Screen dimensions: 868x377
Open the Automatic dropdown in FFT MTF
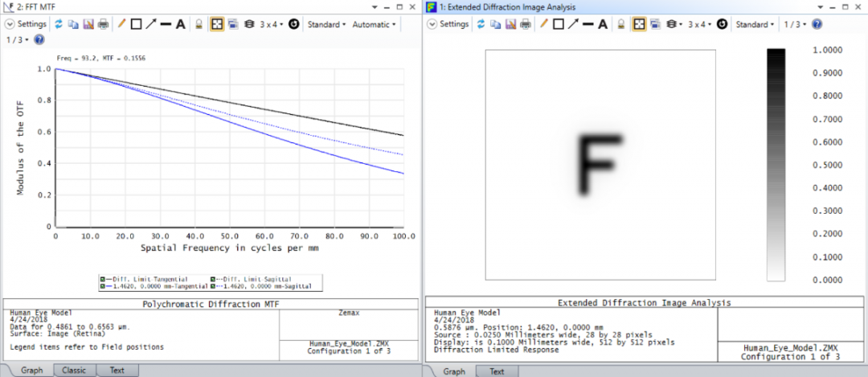(375, 24)
